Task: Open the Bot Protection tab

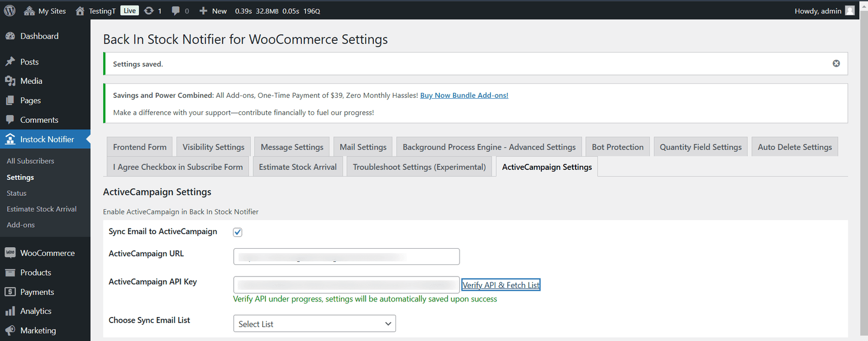Action: pyautogui.click(x=617, y=147)
